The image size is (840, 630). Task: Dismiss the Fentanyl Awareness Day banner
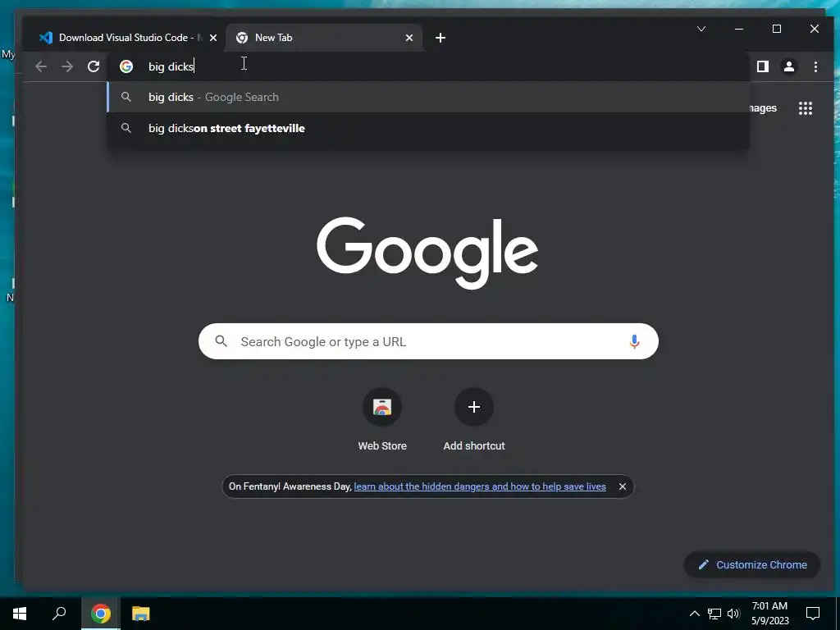[x=622, y=486]
